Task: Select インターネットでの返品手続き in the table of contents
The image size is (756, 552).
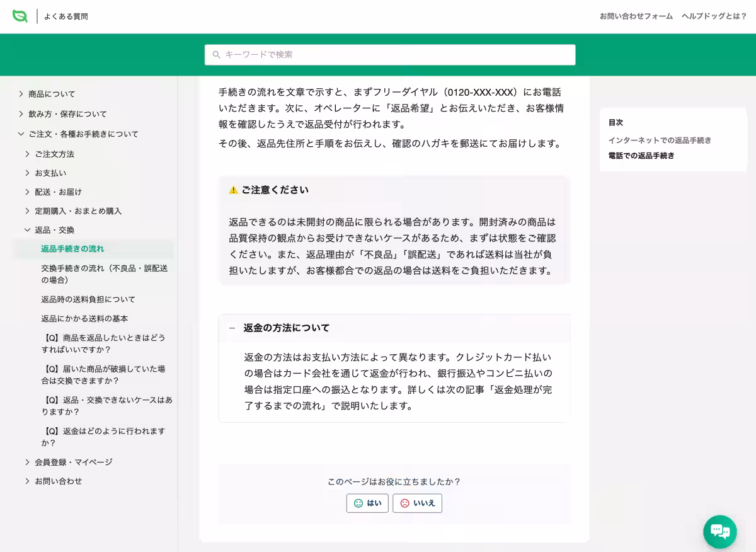Action: pyautogui.click(x=660, y=141)
